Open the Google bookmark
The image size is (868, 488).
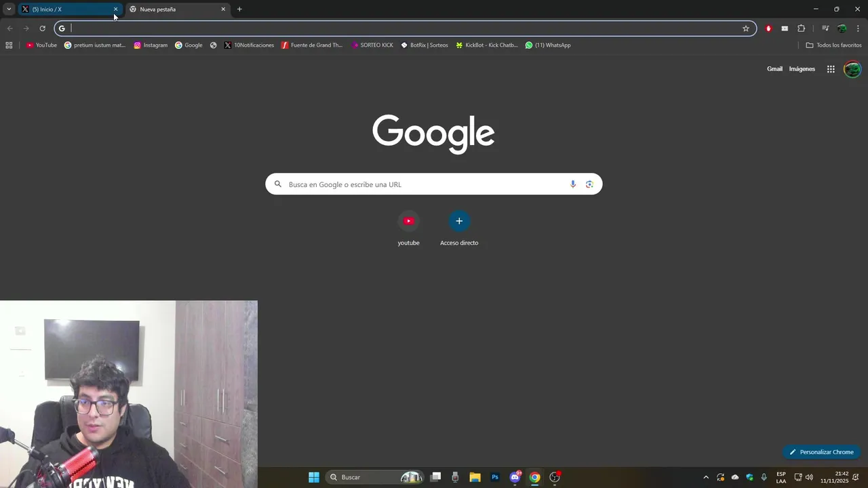pos(189,45)
